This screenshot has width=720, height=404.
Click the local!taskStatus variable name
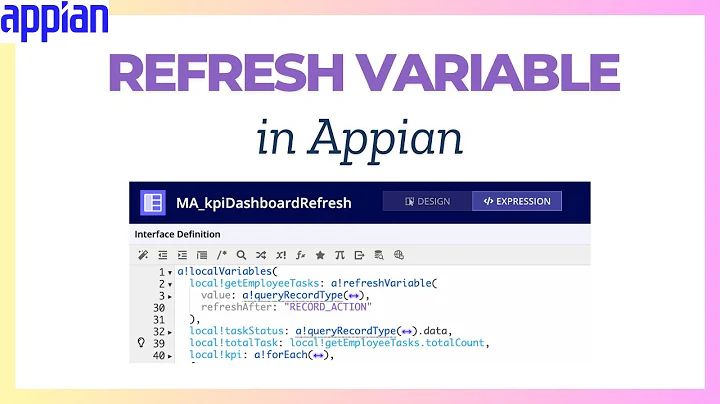pyautogui.click(x=236, y=331)
